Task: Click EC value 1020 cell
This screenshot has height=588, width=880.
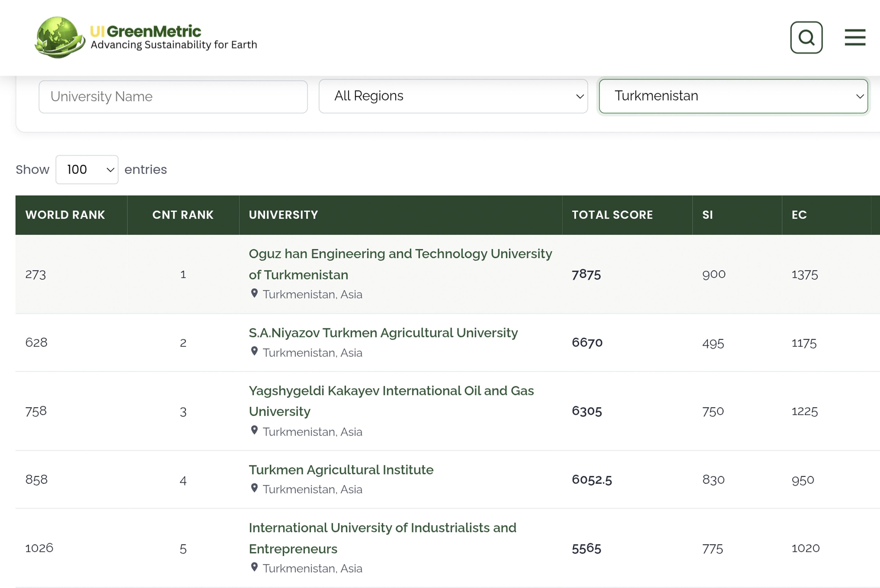Action: click(805, 549)
